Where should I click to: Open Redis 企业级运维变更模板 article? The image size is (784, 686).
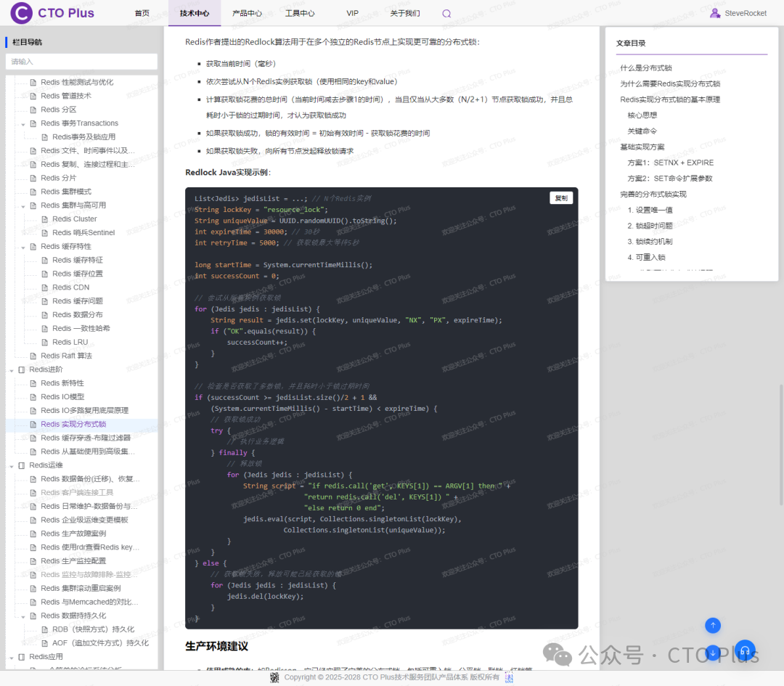[84, 520]
